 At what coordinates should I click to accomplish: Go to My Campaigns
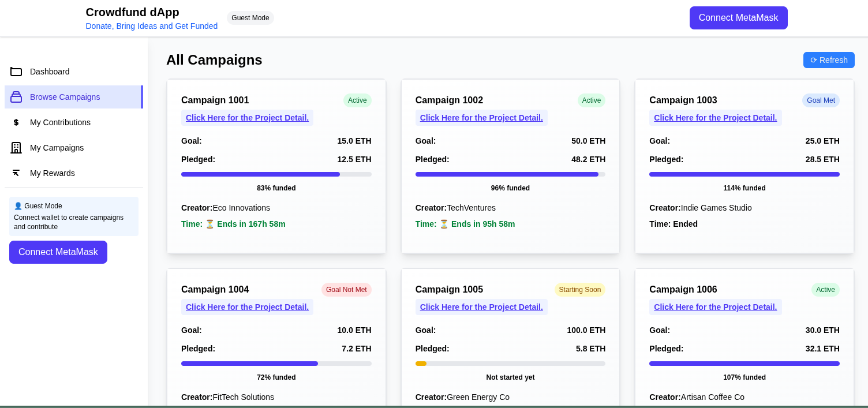pos(74,148)
